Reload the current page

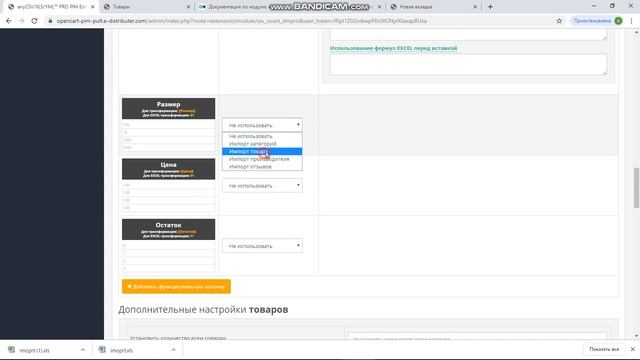click(x=34, y=21)
